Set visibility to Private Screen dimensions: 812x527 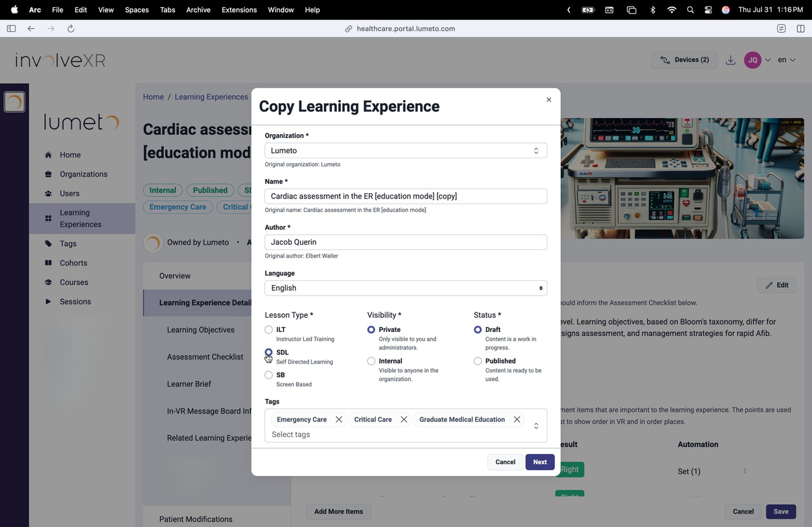(x=371, y=330)
